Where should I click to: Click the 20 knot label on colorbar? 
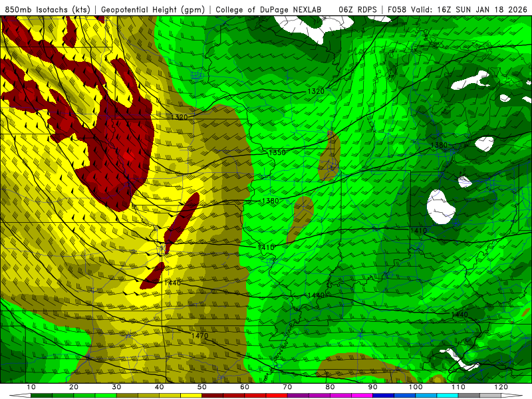(x=74, y=387)
